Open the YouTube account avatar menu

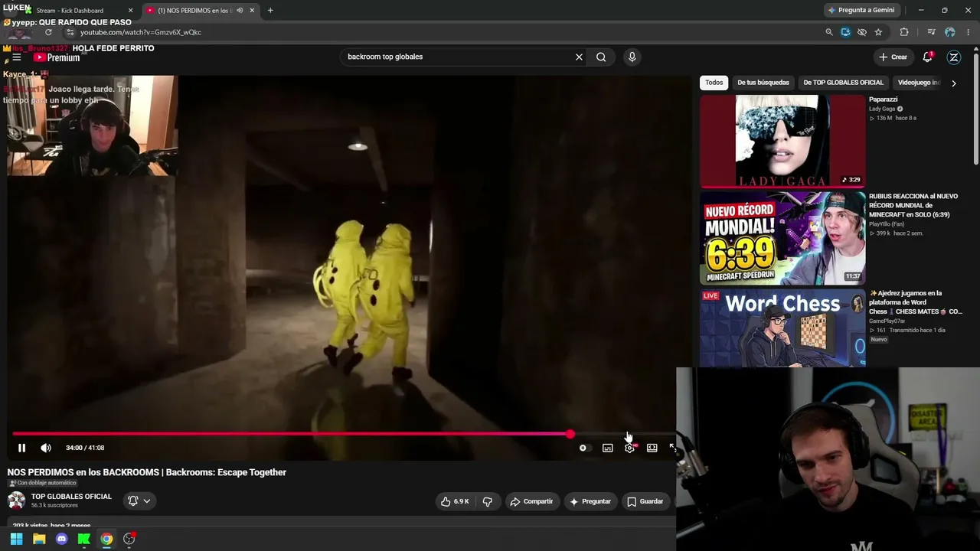pos(954,57)
